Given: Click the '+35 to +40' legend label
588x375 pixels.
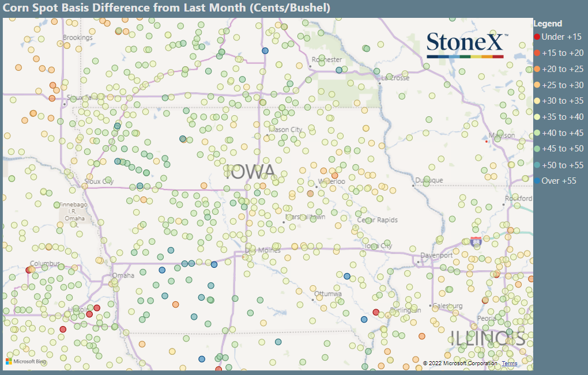Looking at the screenshot, I should 563,117.
